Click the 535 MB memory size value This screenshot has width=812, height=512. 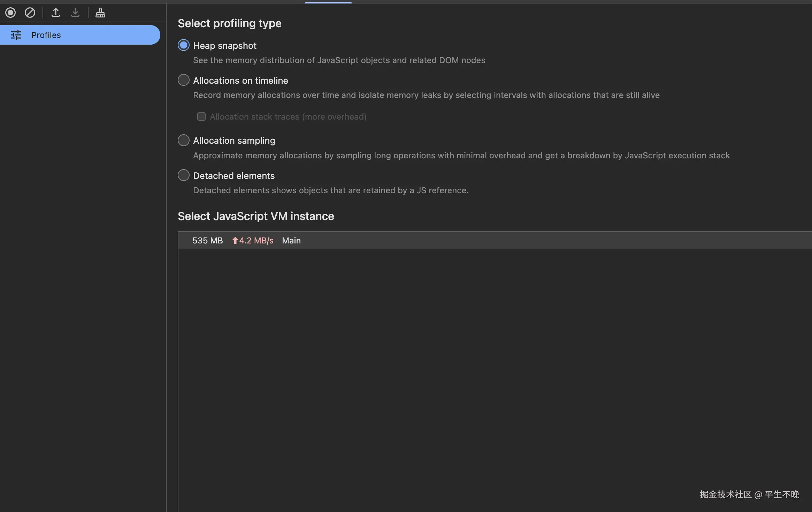tap(207, 241)
